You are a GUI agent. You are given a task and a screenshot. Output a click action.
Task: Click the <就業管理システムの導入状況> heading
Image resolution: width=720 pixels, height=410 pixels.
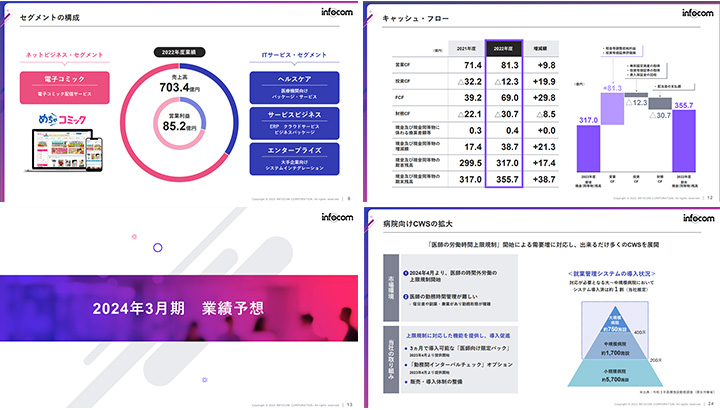[x=612, y=273]
